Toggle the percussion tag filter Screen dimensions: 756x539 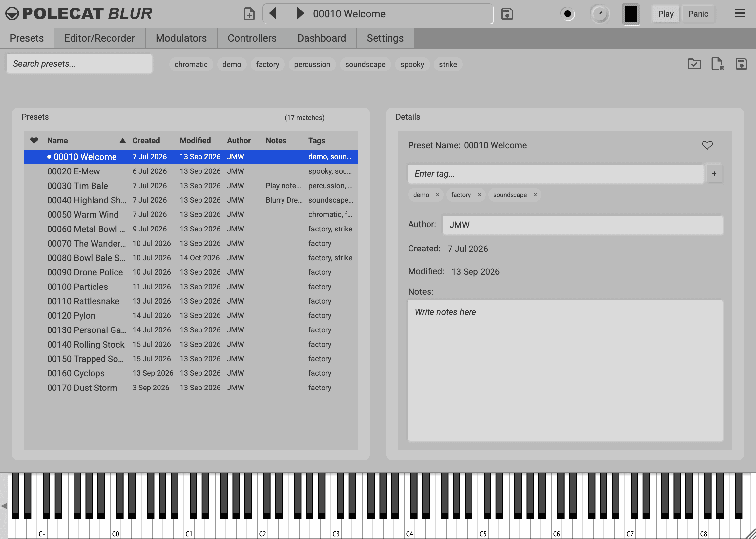(312, 64)
